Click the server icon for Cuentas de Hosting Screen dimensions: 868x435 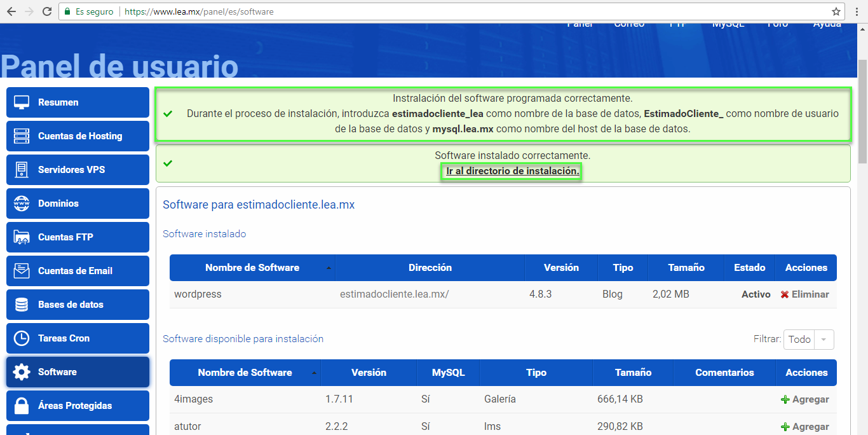(22, 136)
